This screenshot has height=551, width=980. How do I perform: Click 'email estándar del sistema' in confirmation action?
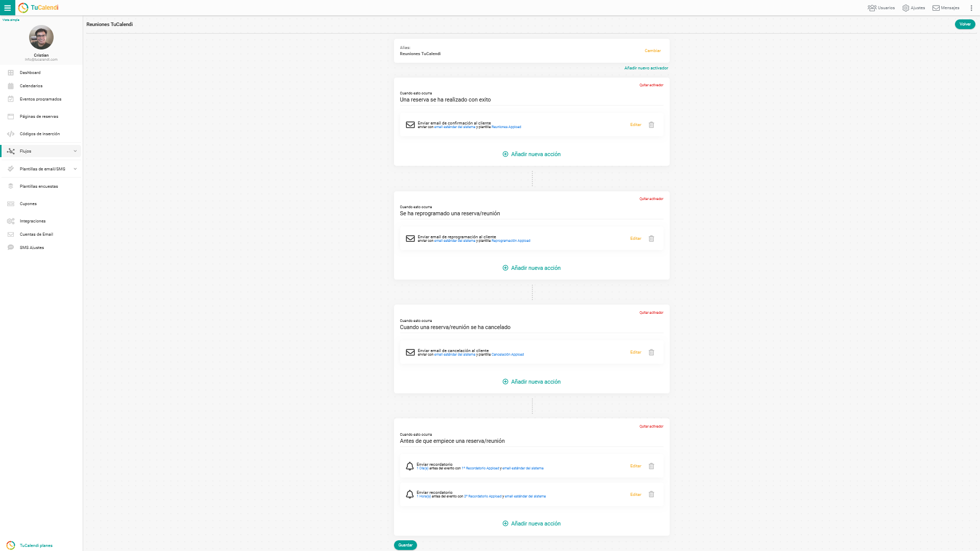click(x=455, y=127)
